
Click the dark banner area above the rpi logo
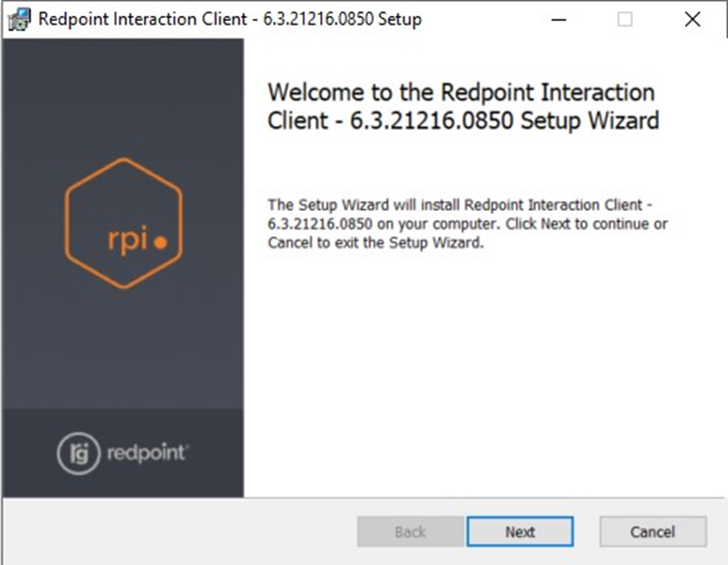point(122,94)
